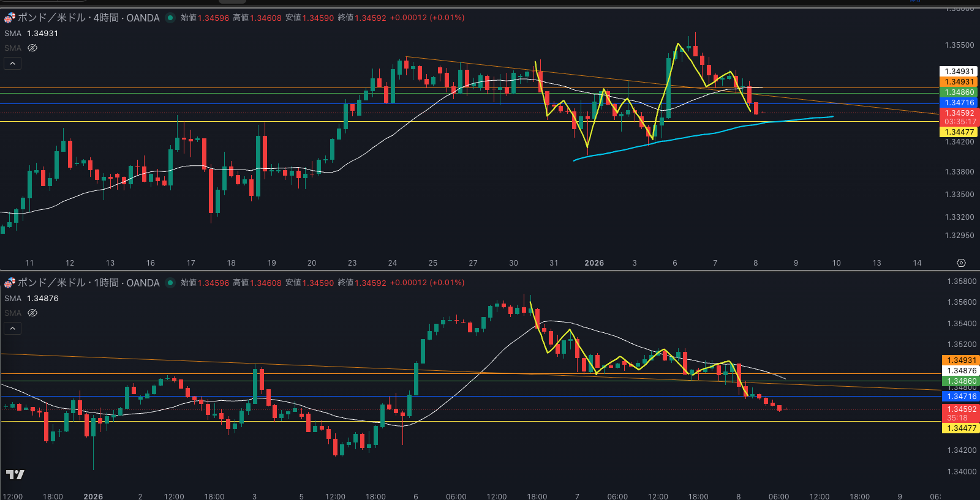
Task: Click the TradingView logo in the lower chart
Action: pyautogui.click(x=15, y=474)
